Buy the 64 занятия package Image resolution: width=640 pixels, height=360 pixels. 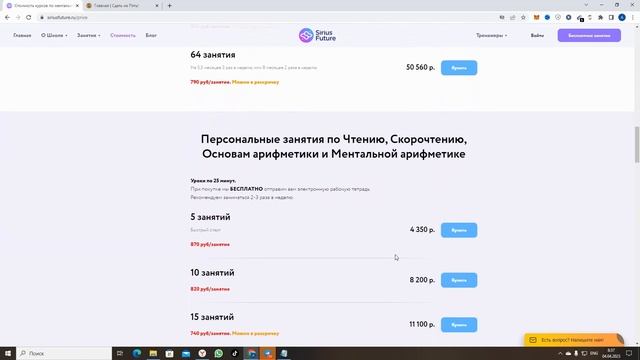tap(459, 68)
